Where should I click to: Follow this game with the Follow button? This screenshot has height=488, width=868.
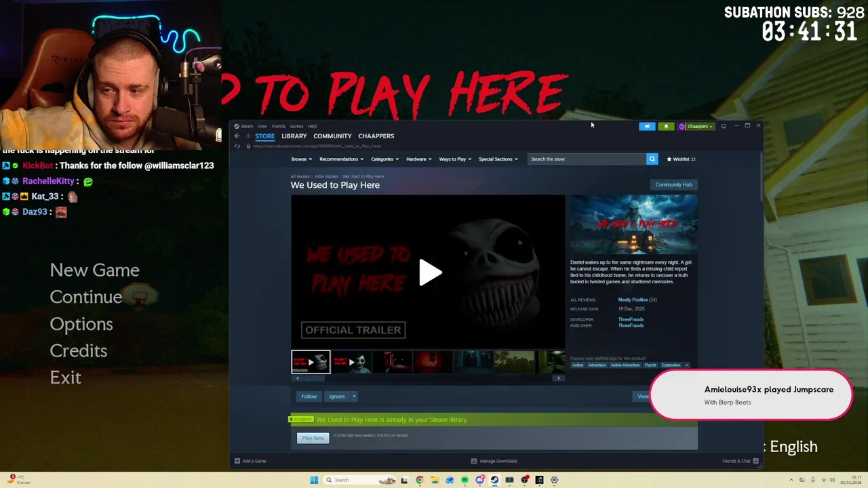tap(309, 396)
